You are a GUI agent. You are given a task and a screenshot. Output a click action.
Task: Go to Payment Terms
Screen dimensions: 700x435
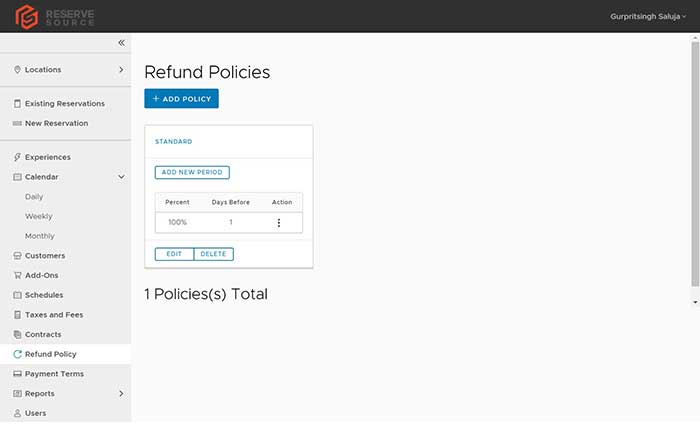pos(54,374)
